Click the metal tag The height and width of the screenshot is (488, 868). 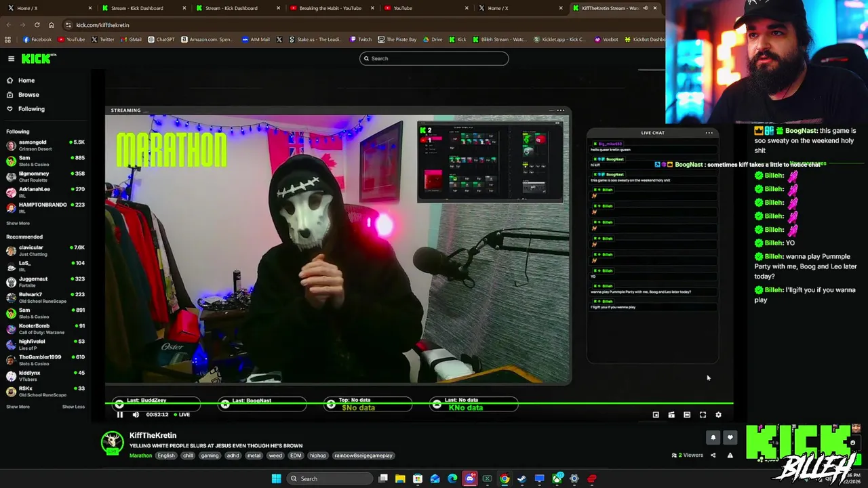click(x=254, y=455)
